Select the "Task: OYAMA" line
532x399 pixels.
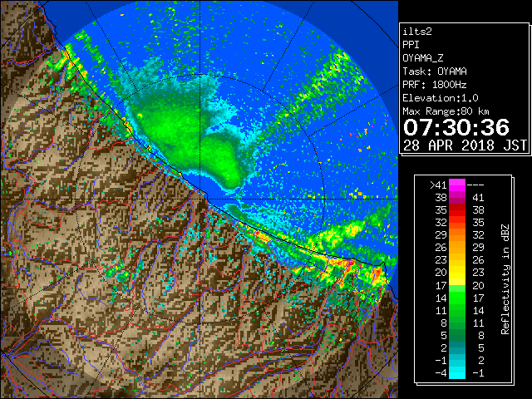pos(435,71)
